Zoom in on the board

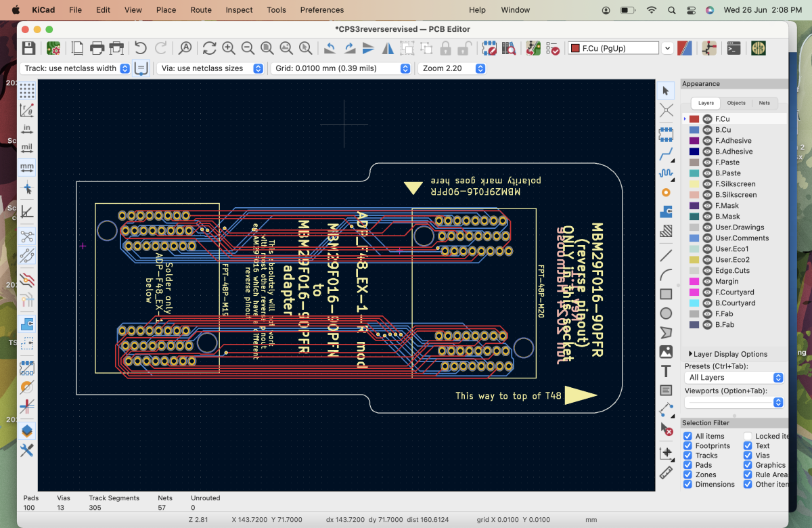229,48
